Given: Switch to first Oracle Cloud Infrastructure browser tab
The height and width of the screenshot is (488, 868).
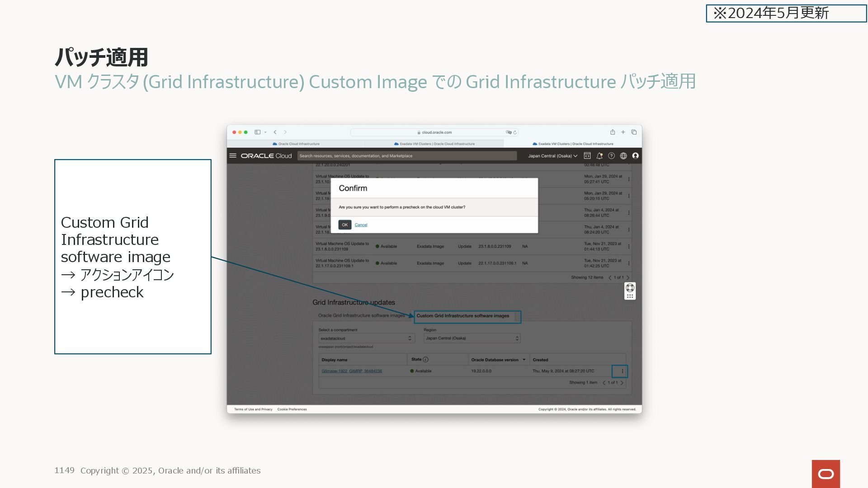Looking at the screenshot, I should 297,144.
